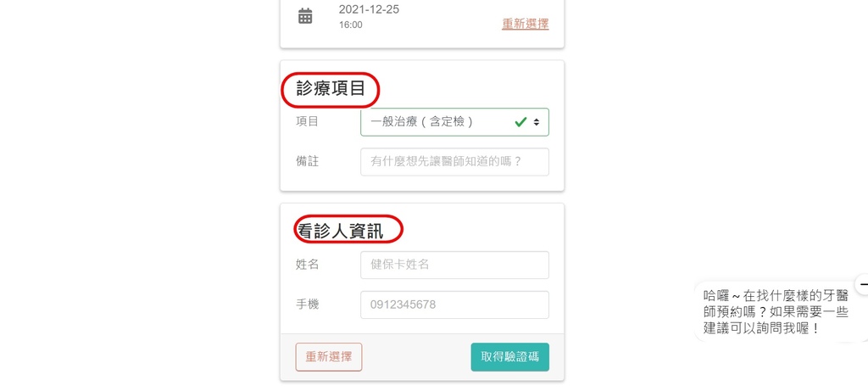Open the chat assistant greeting message

(x=776, y=311)
